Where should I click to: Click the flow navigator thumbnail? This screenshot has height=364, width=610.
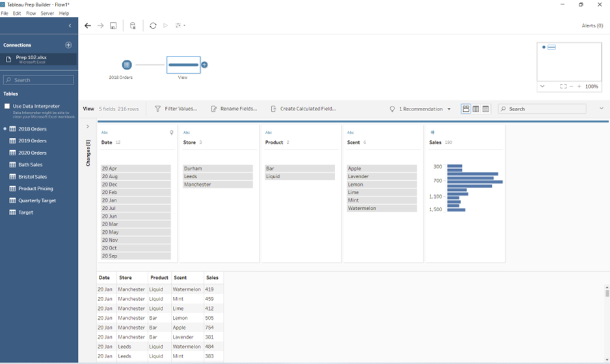click(569, 62)
